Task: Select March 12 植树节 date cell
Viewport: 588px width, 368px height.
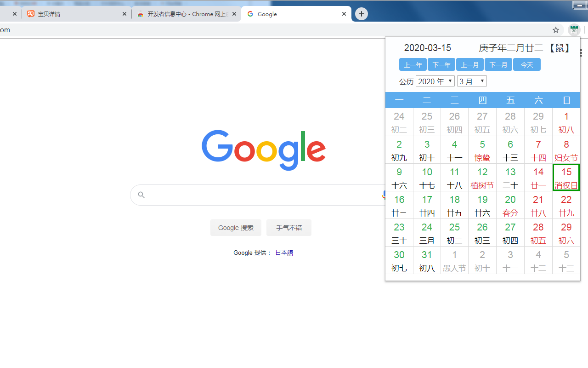Action: 482,178
